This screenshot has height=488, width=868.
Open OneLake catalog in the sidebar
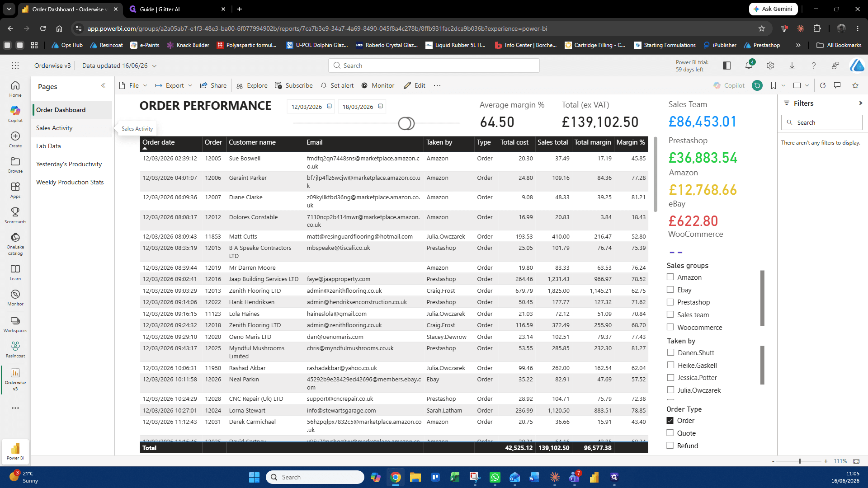(x=15, y=244)
